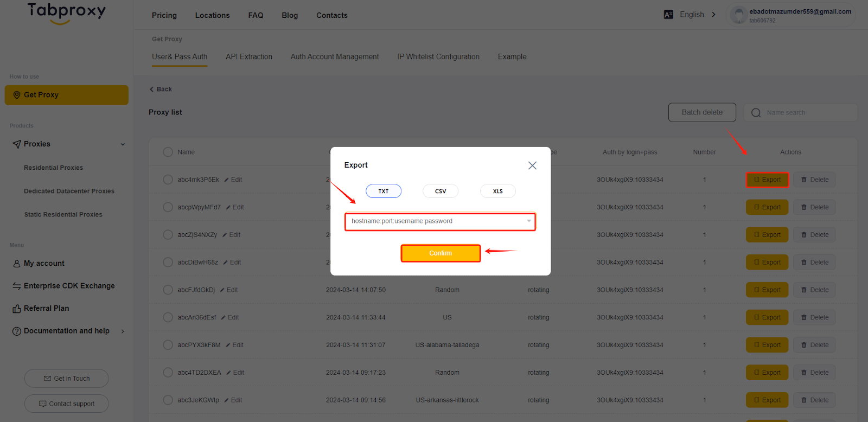This screenshot has width=868, height=422.
Task: Click Get in Touch button
Action: pyautogui.click(x=66, y=379)
